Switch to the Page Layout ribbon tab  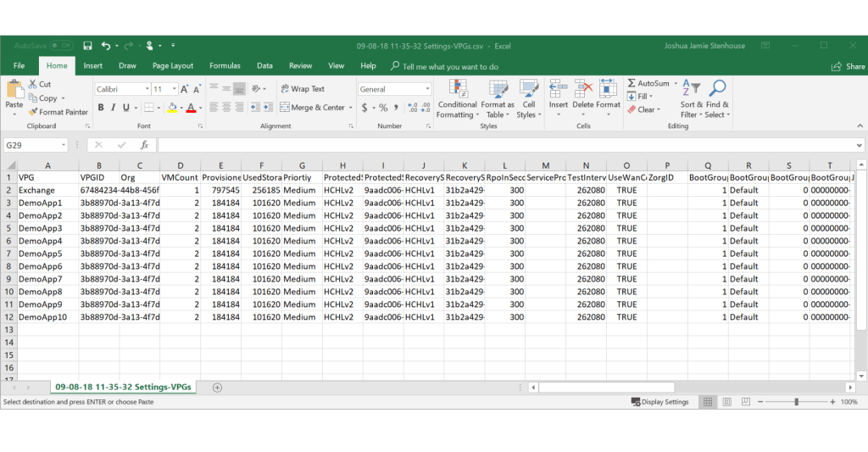pyautogui.click(x=173, y=66)
